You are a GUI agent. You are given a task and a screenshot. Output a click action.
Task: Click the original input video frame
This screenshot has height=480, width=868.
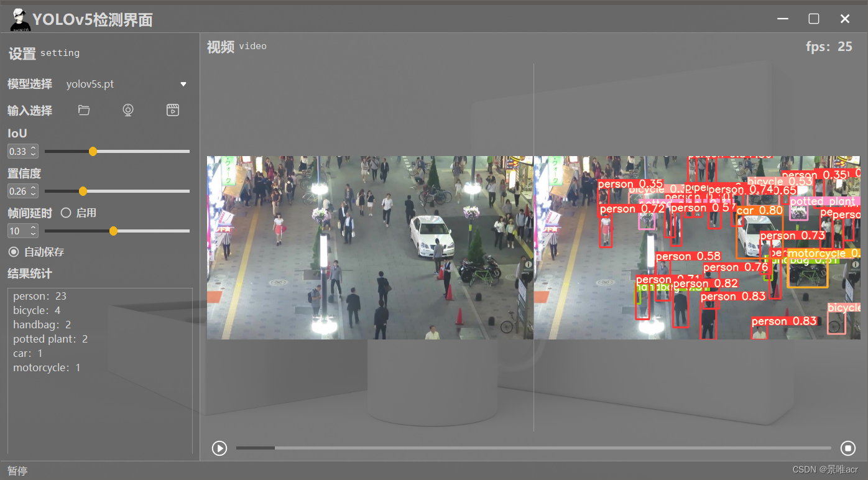coord(370,247)
